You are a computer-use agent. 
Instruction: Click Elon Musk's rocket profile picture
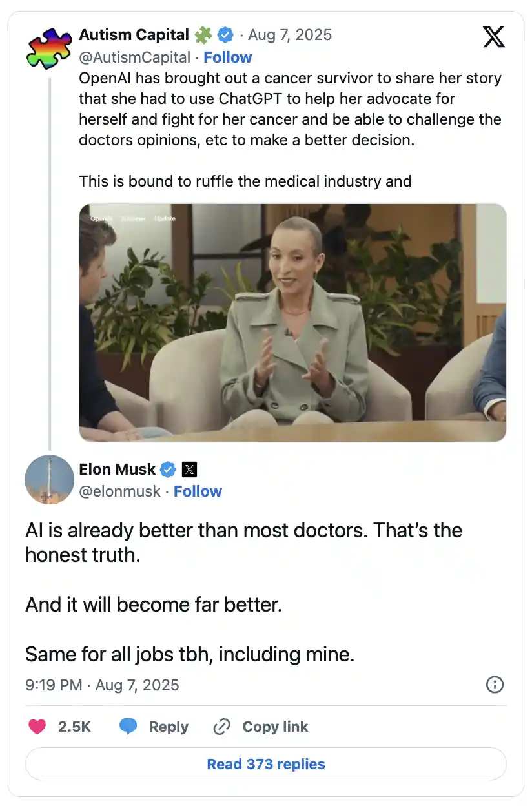point(49,479)
